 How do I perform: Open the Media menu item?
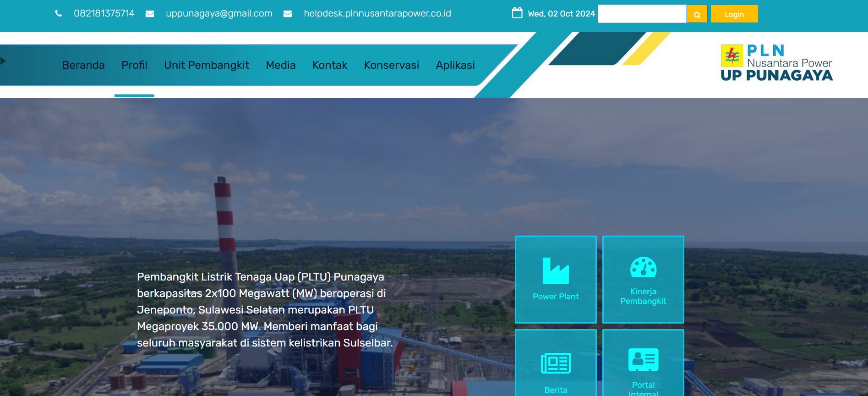click(281, 65)
